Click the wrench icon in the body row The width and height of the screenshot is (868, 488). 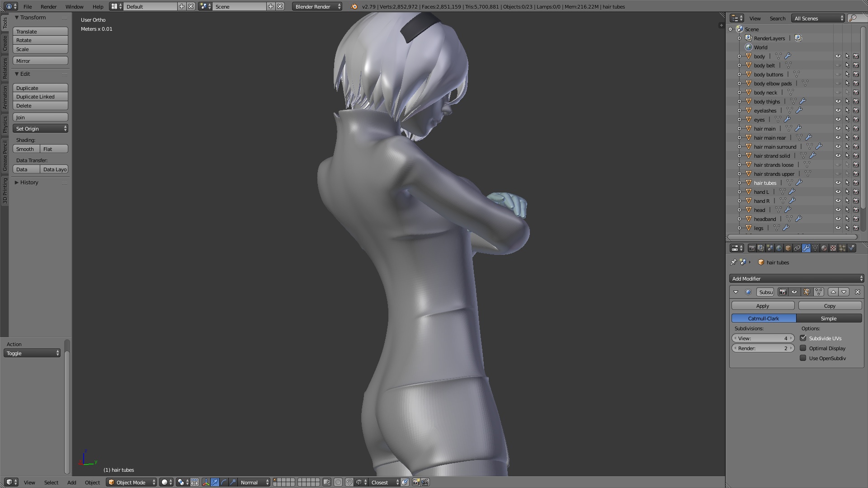[x=788, y=56]
